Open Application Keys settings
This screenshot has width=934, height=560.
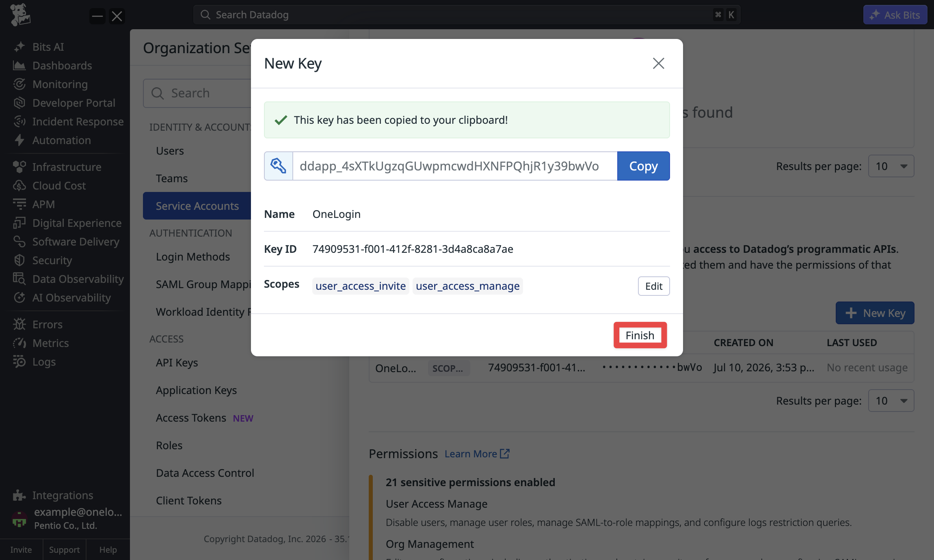197,390
